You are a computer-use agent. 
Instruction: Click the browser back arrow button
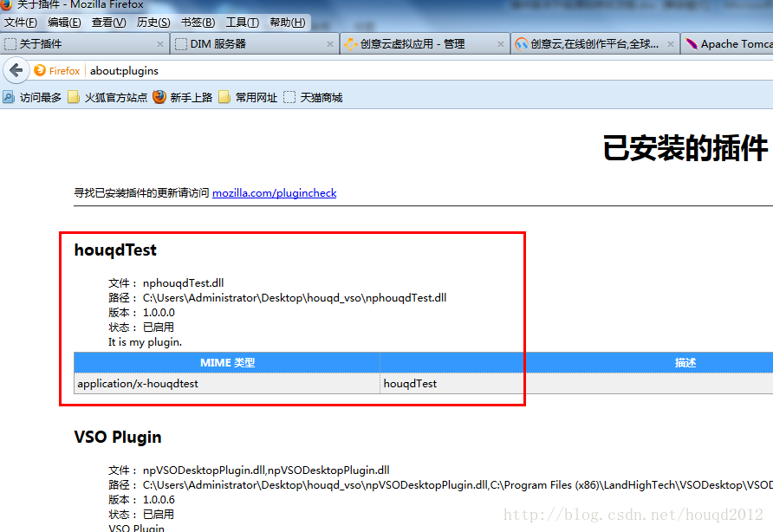(x=16, y=70)
